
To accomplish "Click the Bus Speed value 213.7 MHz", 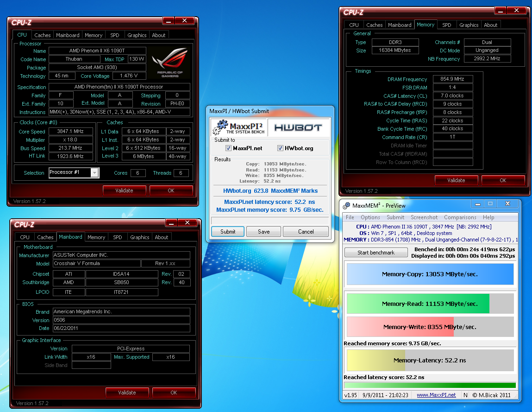I will tap(70, 148).
